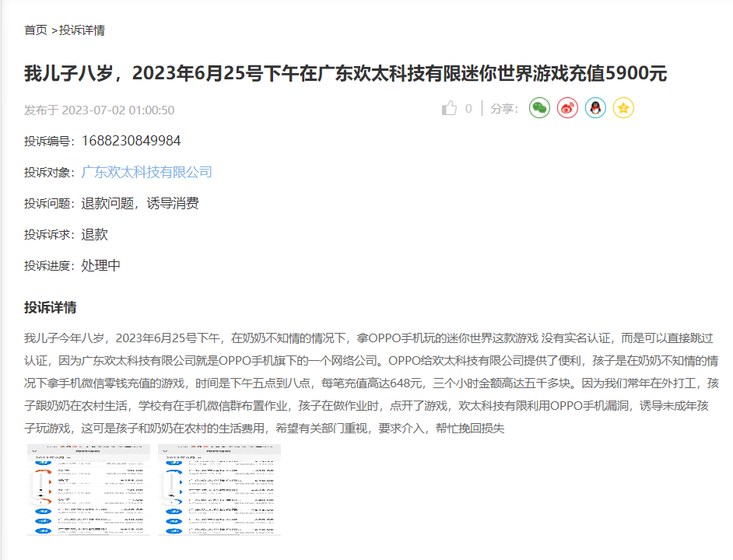Click the 投诉诉求 label
Image resolution: width=733 pixels, height=560 pixels.
(49, 235)
